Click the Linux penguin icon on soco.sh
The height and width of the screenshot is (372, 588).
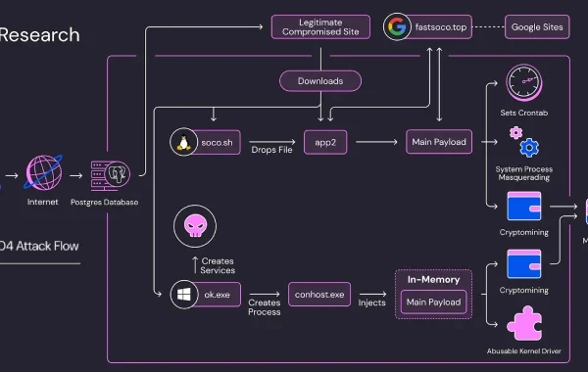coord(183,142)
